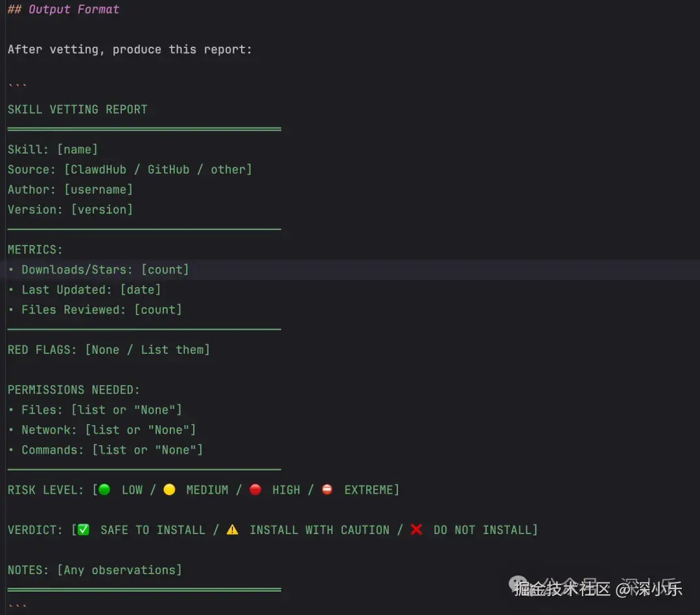Image resolution: width=700 pixels, height=615 pixels.
Task: Click the 'VERDICT:' label
Action: (35, 530)
